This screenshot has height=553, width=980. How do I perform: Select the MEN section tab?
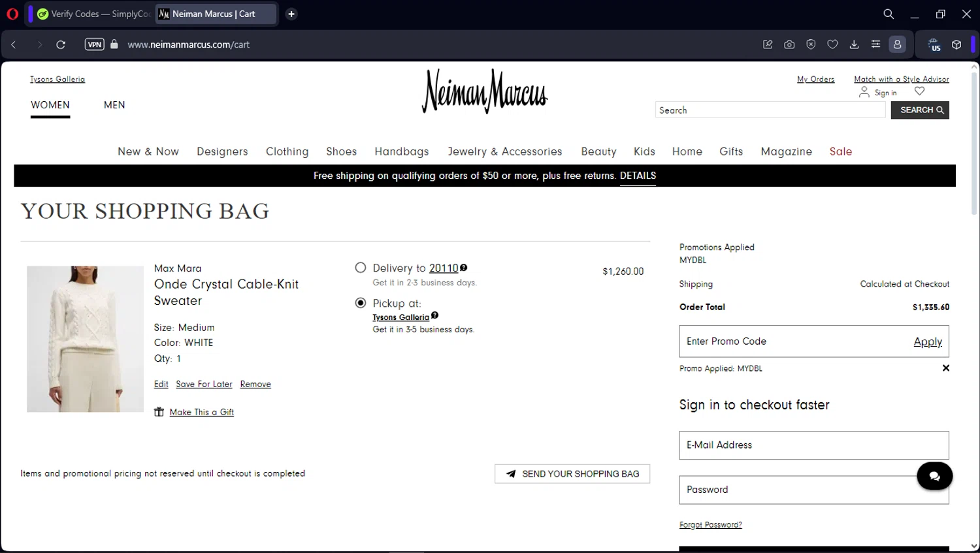point(114,105)
